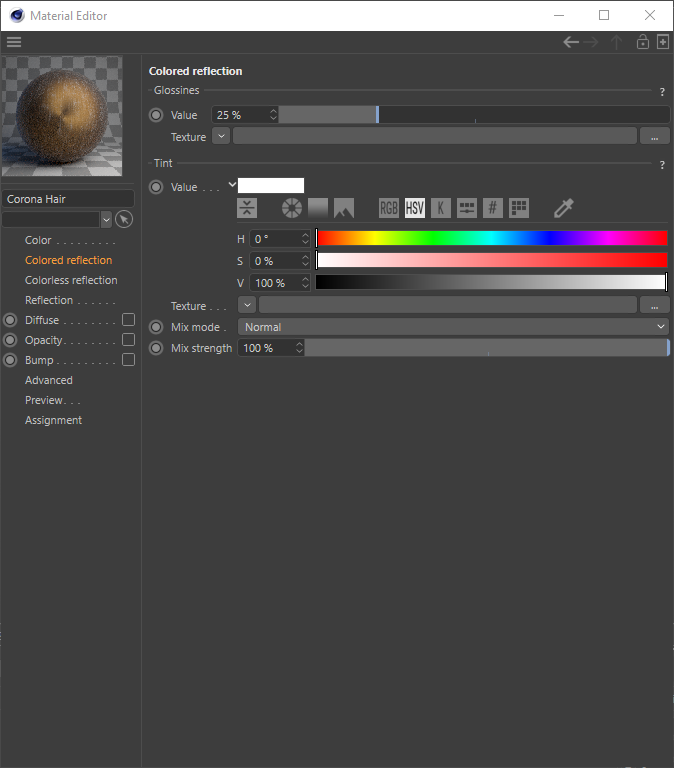Select the Colored reflection channel
The image size is (674, 768).
(69, 260)
